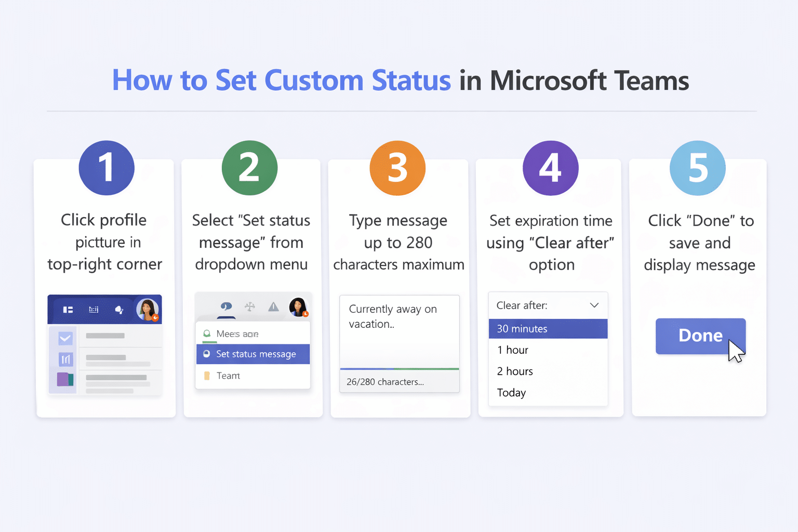Click the checkmark tile in left sidebar
This screenshot has width=798, height=532.
pos(65,339)
